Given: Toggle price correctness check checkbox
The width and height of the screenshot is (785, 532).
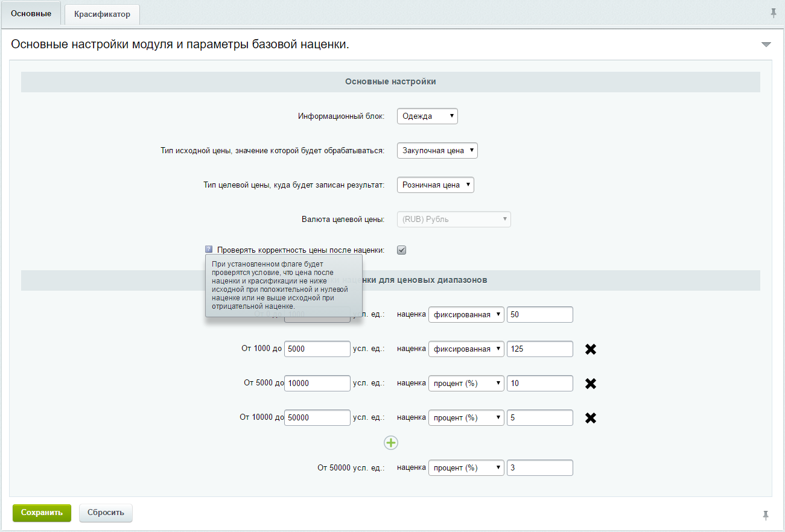Looking at the screenshot, I should click(x=401, y=250).
